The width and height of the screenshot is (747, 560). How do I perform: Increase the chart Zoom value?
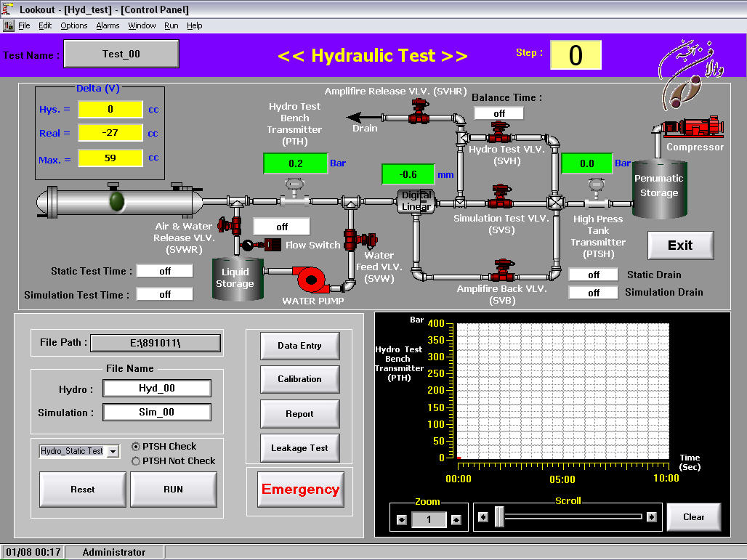tap(456, 519)
